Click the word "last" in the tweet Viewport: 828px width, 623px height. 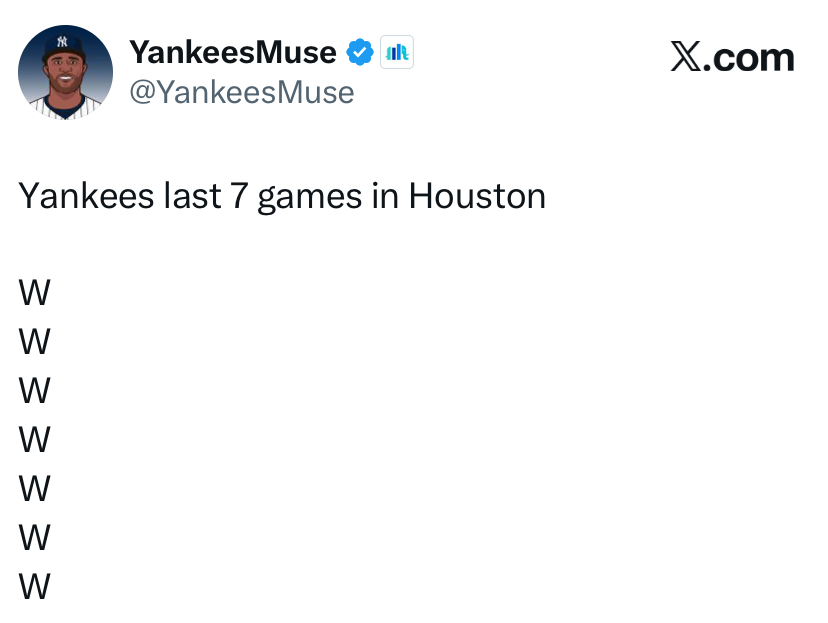[191, 196]
